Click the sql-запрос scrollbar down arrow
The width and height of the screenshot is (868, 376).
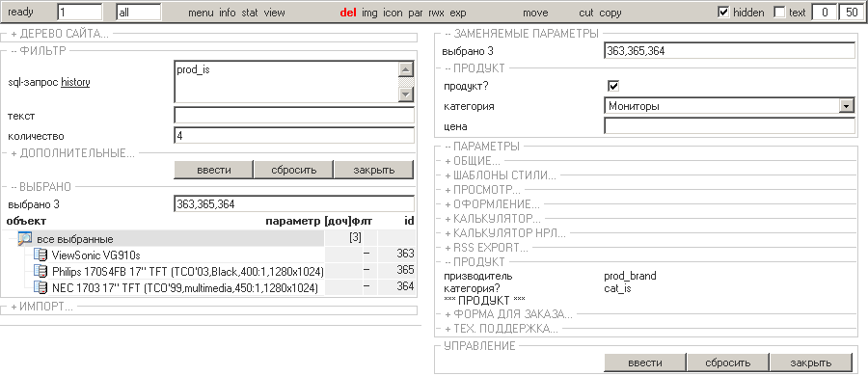406,94
